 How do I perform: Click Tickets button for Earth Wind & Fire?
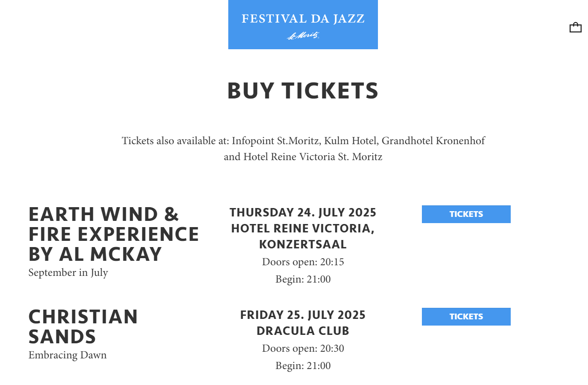tap(466, 214)
